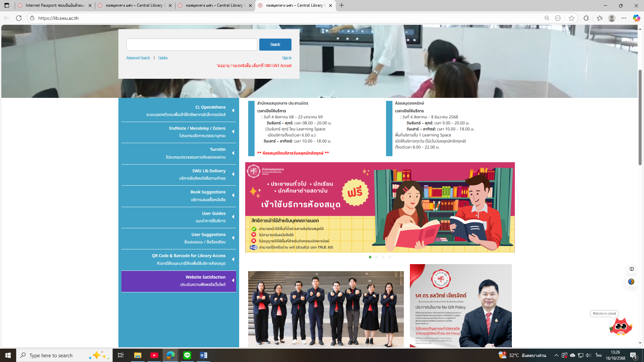Screen dimensions: 644x362
Task: Click the Copilot icon in the browser toolbar
Action: pyautogui.click(x=637, y=18)
